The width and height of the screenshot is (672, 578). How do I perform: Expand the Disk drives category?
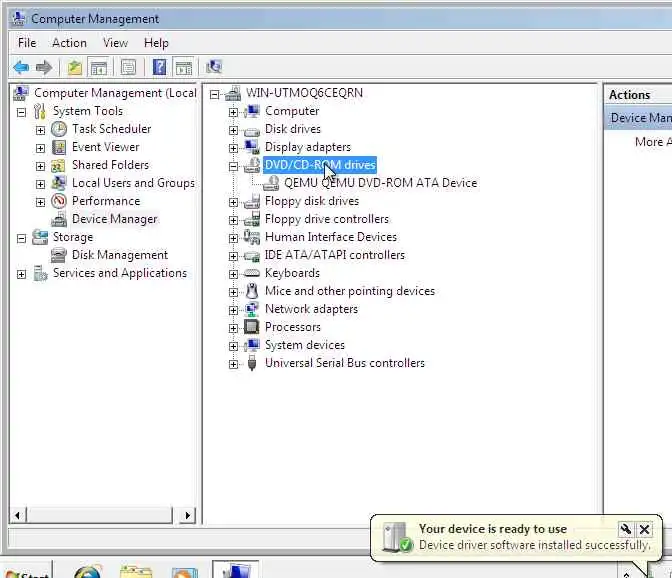tap(233, 130)
